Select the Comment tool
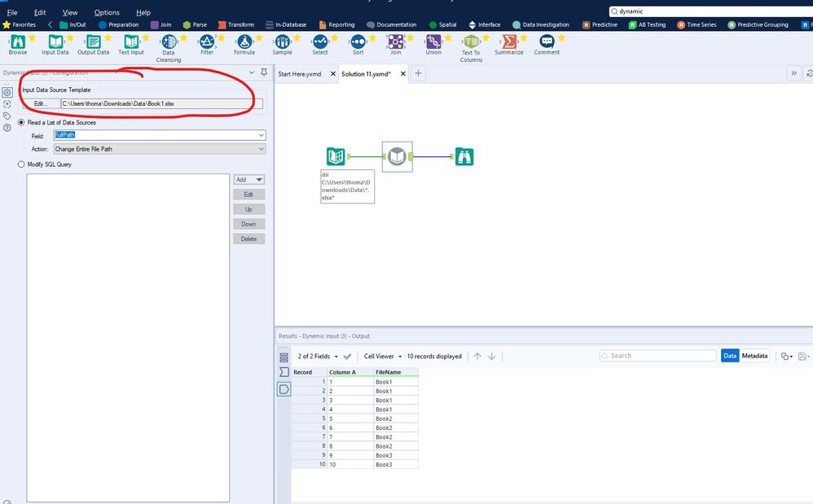The image size is (813, 504). (x=547, y=45)
